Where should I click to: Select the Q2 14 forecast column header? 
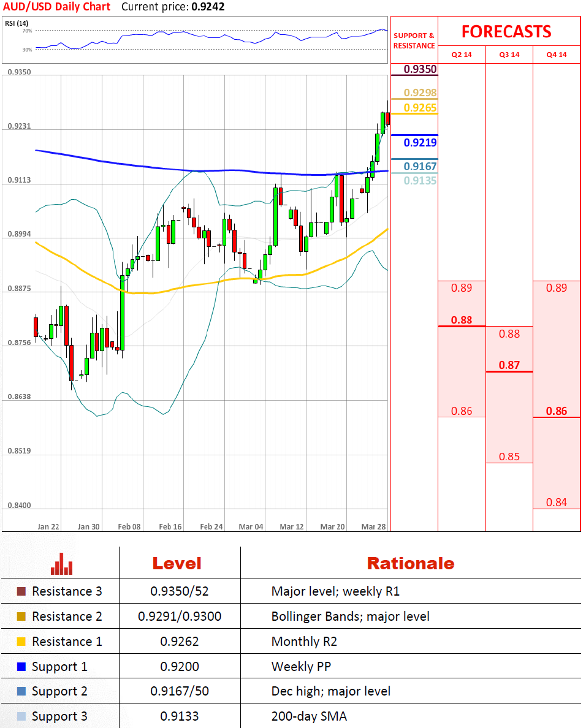click(x=462, y=55)
